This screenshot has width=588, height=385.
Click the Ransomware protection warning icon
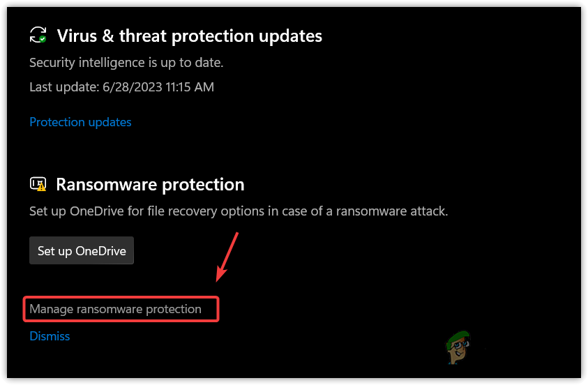click(x=38, y=184)
